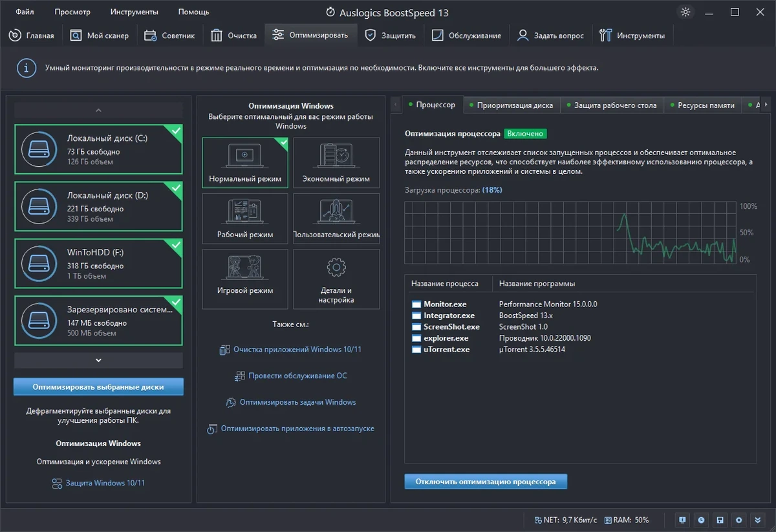
Task: Switch to the Процессор tab
Action: click(x=433, y=104)
